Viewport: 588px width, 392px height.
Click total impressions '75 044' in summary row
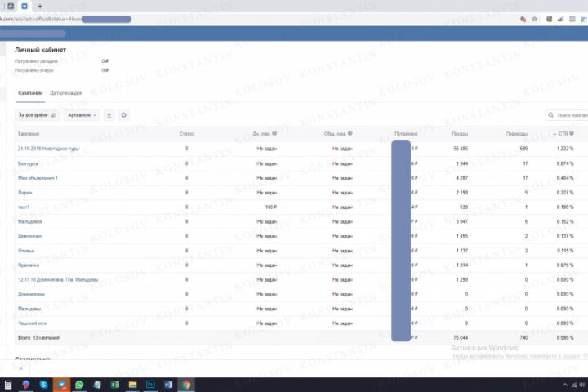point(461,337)
